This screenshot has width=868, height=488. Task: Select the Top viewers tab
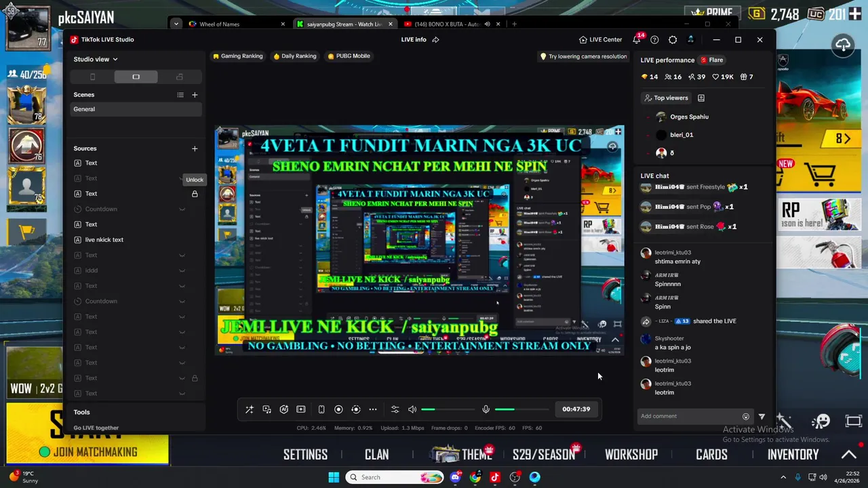(x=666, y=98)
